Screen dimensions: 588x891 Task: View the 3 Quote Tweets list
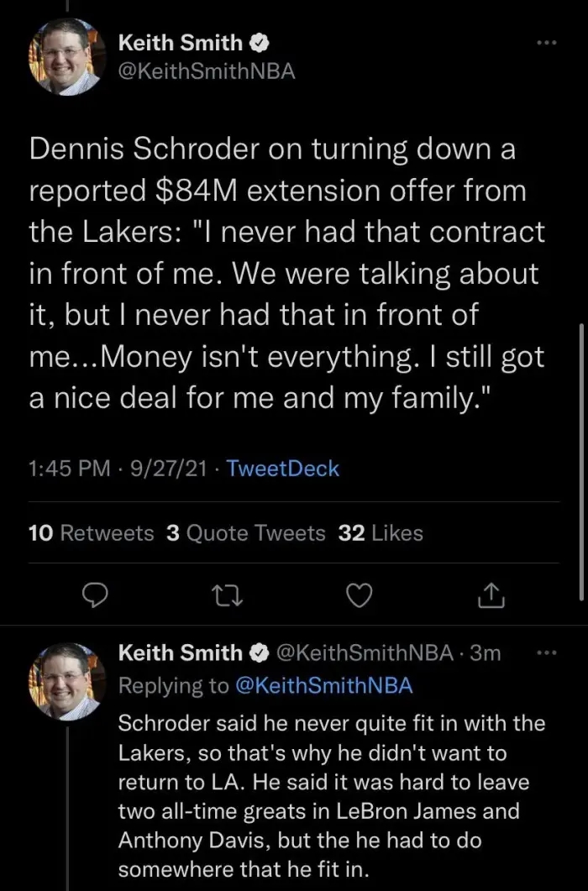245,533
